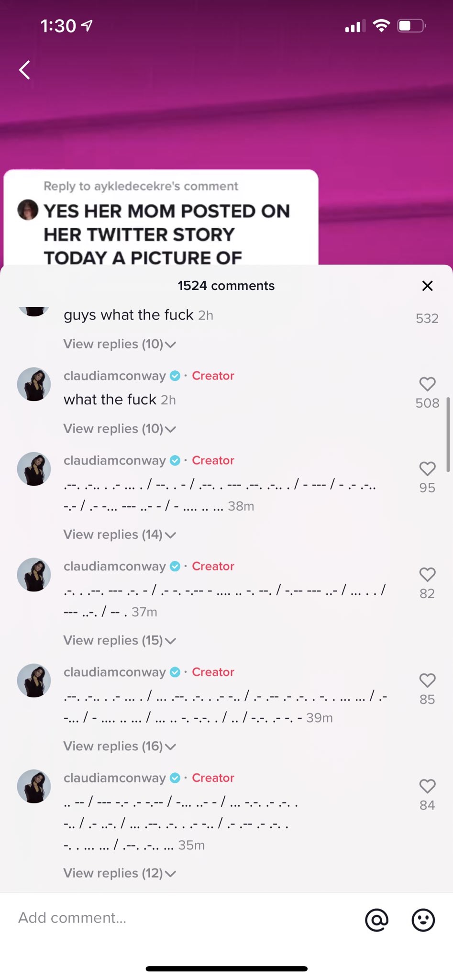The width and height of the screenshot is (453, 980).
Task: Tap the heart on the comment with 85 likes
Action: point(427,680)
